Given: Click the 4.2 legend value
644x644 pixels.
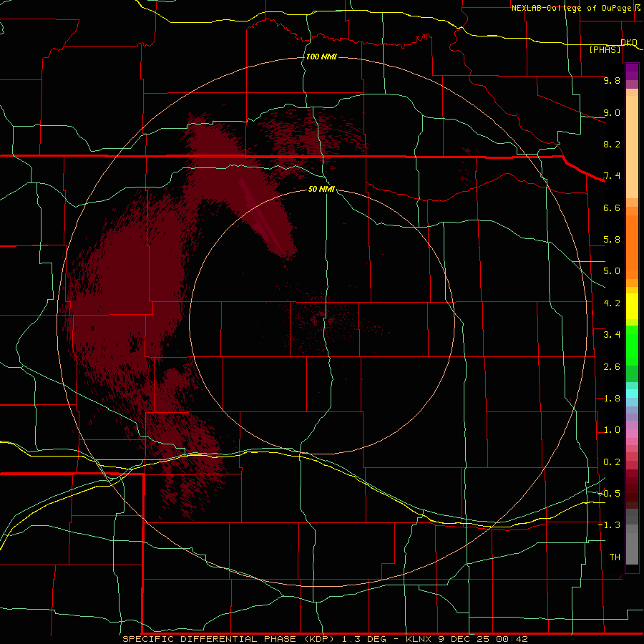Looking at the screenshot, I should 612,303.
